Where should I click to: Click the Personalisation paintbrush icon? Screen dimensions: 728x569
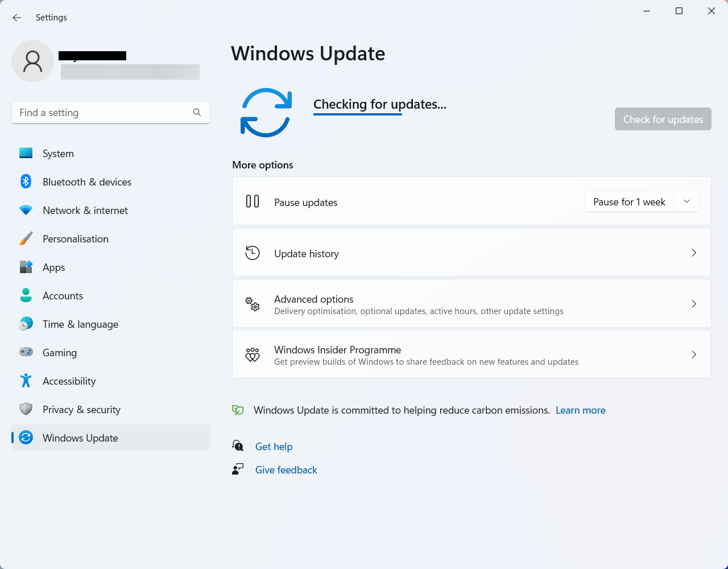(26, 238)
